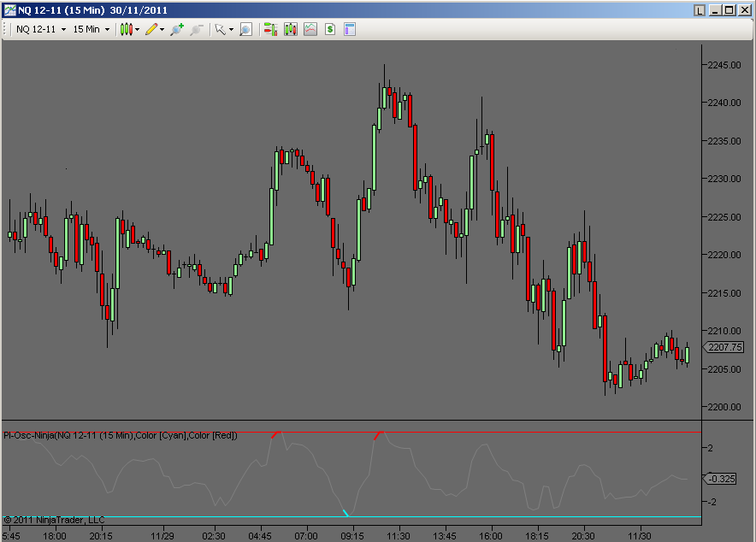Zoom in using the magnifier plus icon

pos(177,29)
